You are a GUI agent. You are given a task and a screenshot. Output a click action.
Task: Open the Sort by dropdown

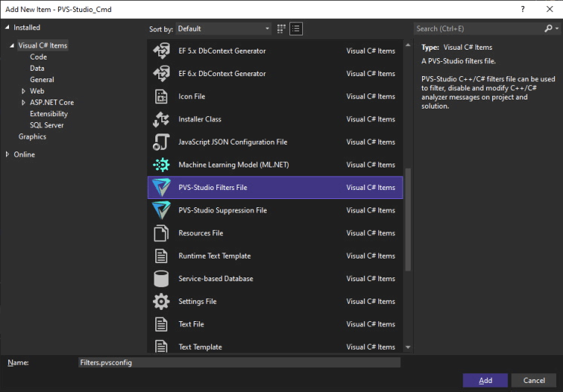223,29
